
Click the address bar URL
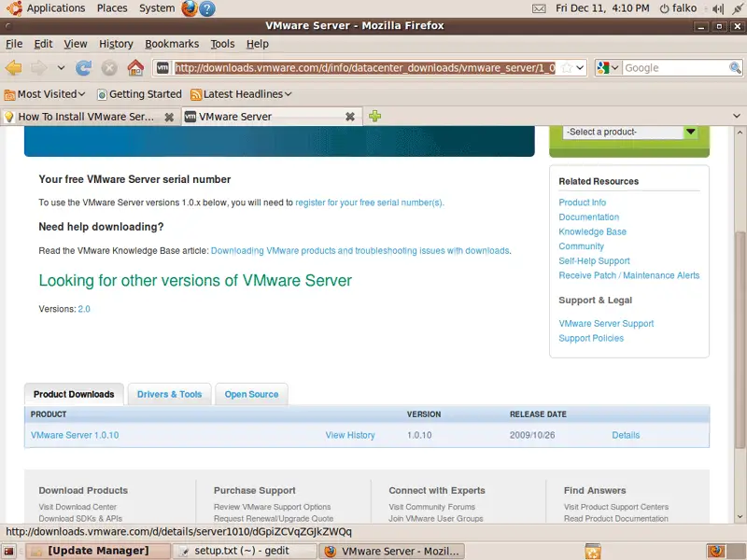coord(365,68)
